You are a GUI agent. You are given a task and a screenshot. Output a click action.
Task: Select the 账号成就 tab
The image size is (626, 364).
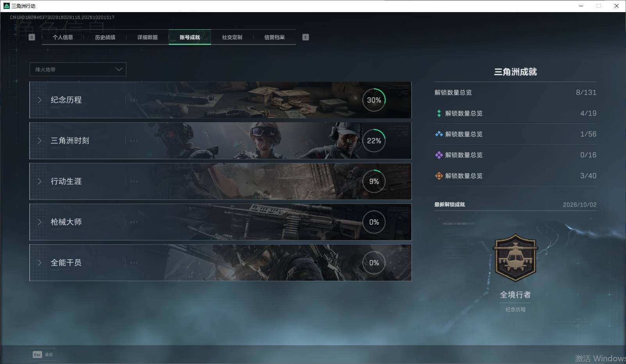190,37
